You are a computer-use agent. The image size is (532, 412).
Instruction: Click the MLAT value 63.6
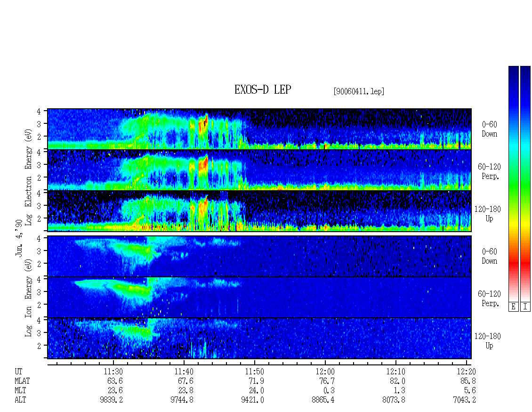click(x=115, y=381)
